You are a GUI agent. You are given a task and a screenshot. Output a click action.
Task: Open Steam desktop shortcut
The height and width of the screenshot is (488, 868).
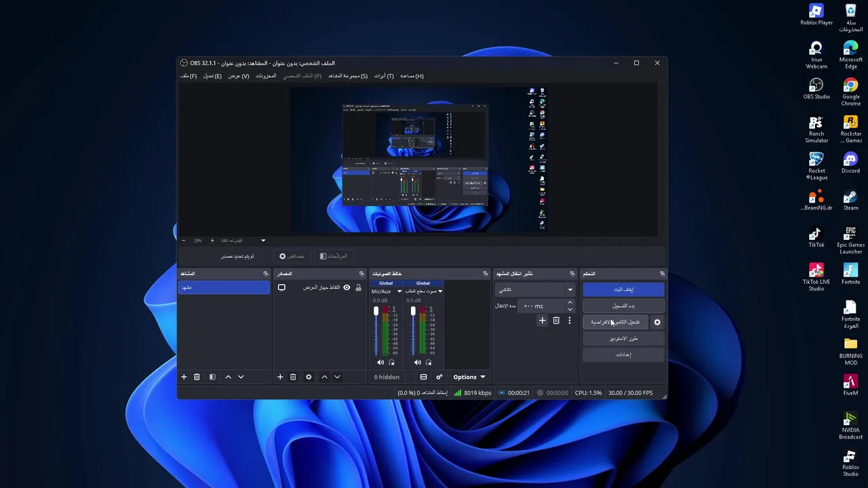[x=851, y=200]
